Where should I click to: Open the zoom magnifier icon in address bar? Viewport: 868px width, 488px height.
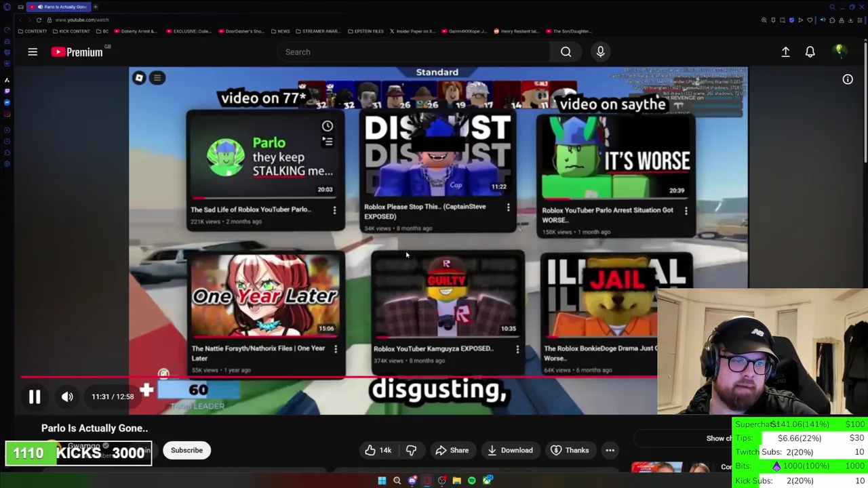[x=764, y=20]
